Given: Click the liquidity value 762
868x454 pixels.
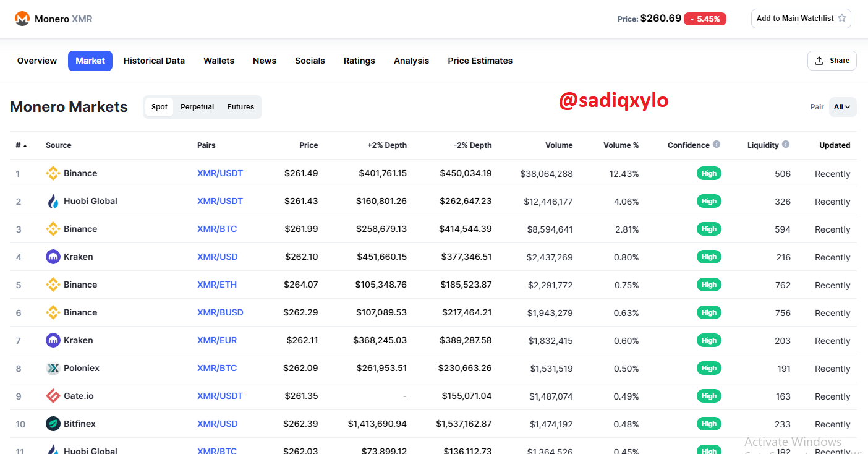Looking at the screenshot, I should tap(783, 285).
